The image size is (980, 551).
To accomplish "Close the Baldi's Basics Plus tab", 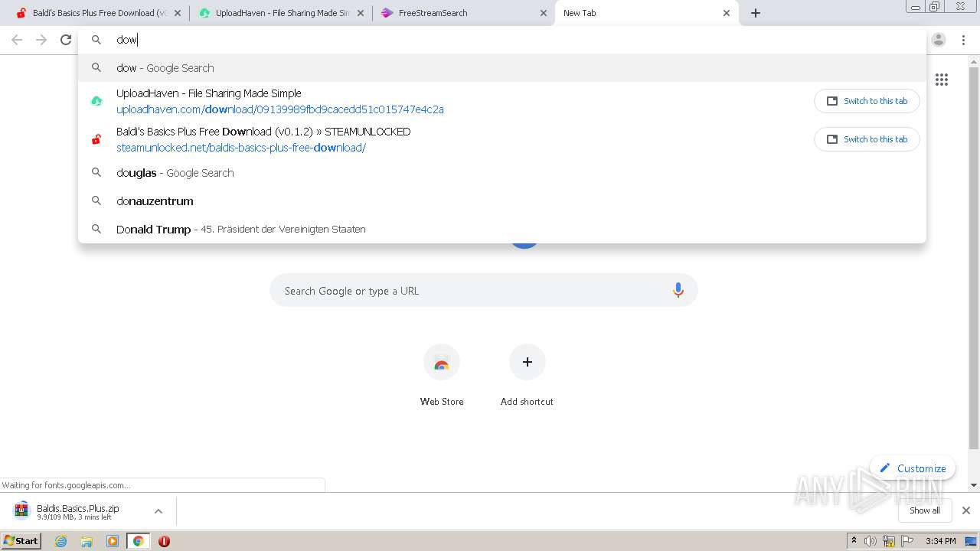I will 178,13.
